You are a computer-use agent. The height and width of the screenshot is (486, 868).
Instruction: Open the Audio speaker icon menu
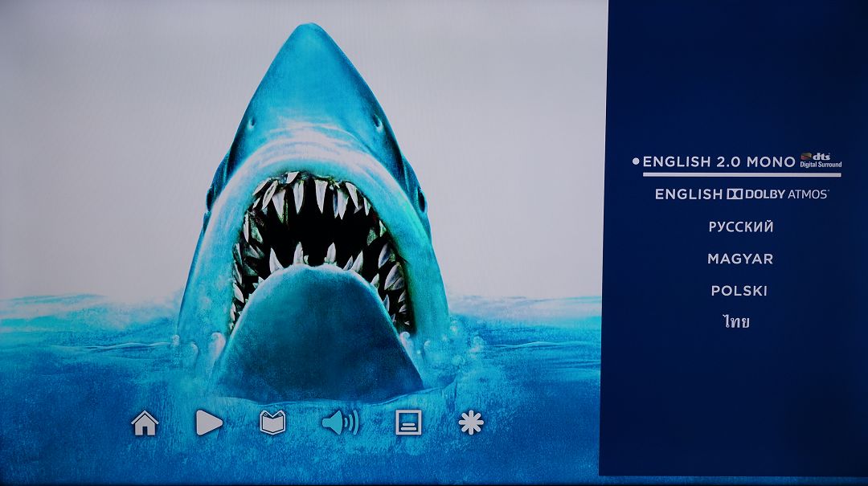click(x=341, y=423)
